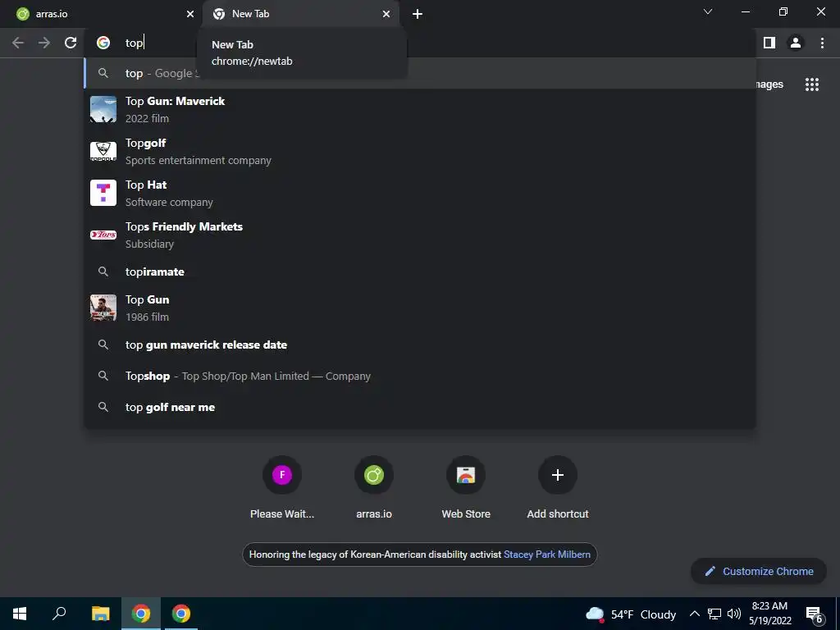Choose the Tops Friendly Markets suggestion
The image size is (840, 630).
tap(420, 235)
